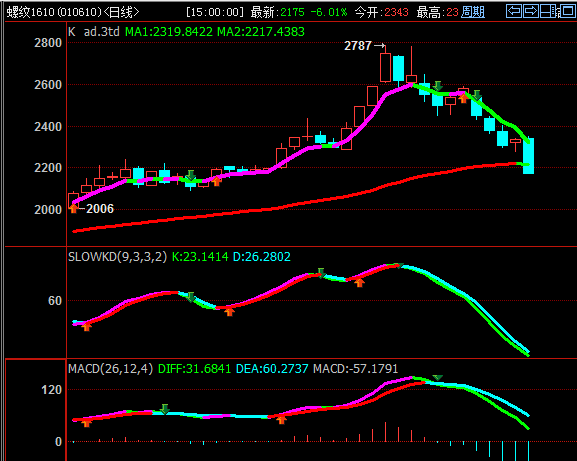Click the orange buy arrow between the two sell arrows right of 2787
Viewport: 577px width, 461px height.
coord(464,98)
